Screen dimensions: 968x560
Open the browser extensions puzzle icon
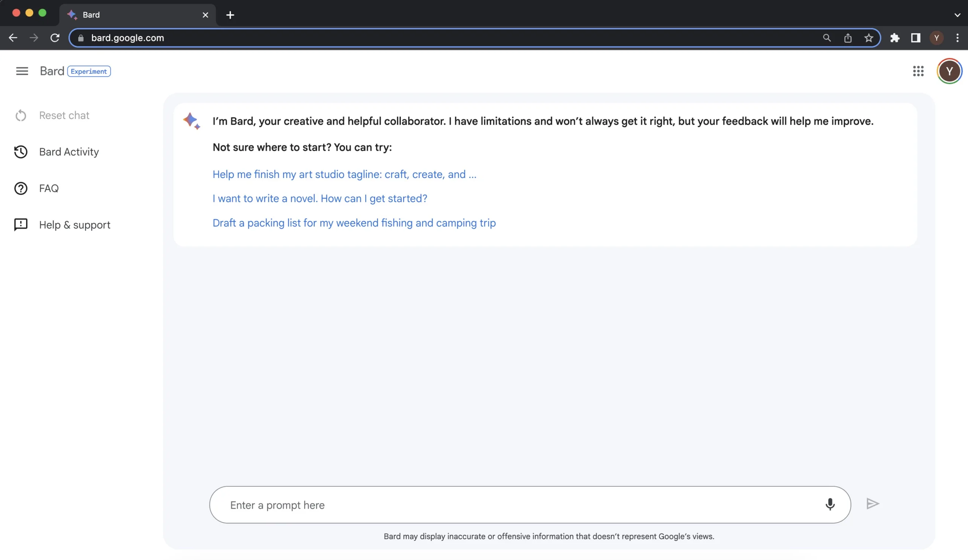[895, 38]
